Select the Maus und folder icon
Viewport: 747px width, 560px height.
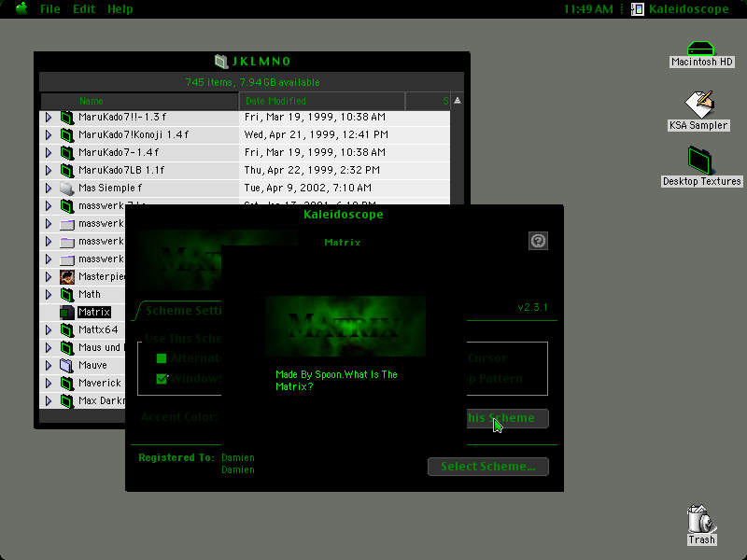[x=66, y=347]
